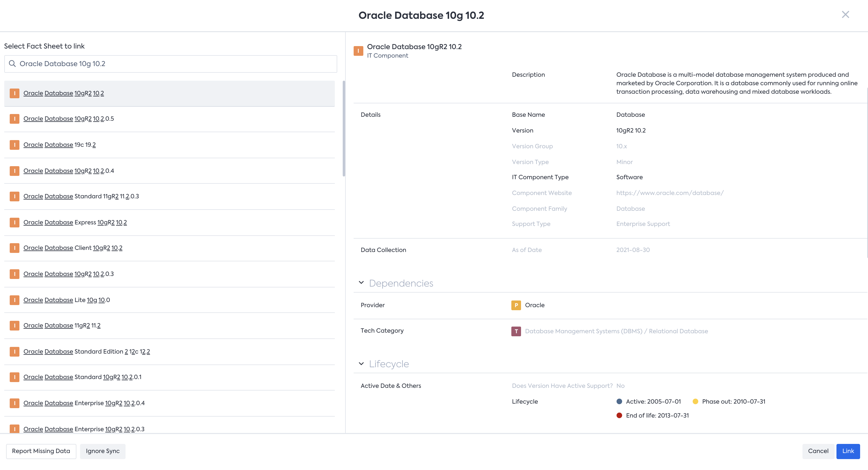The image size is (868, 470).
Task: Click the '2021-08-30' As of Date value
Action: 633,250
